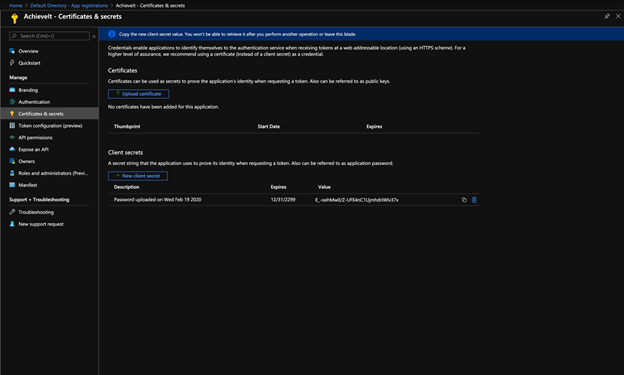Click the yellow key icon in blade header
This screenshot has width=624, height=375.
click(x=14, y=18)
